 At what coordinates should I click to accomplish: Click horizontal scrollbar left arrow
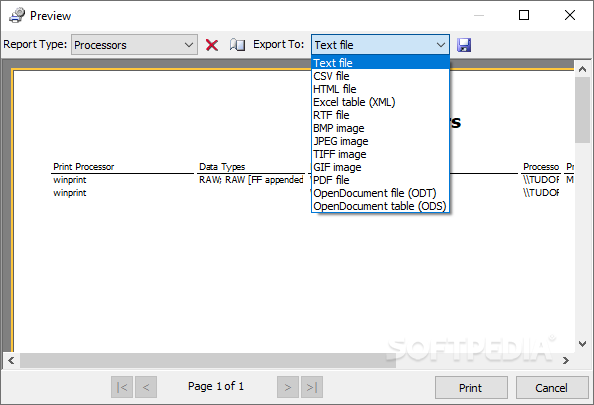pos(11,360)
